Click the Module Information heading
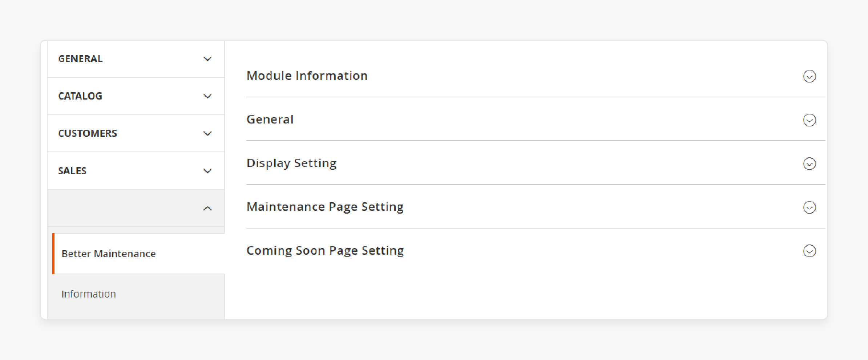The image size is (868, 360). pyautogui.click(x=307, y=76)
